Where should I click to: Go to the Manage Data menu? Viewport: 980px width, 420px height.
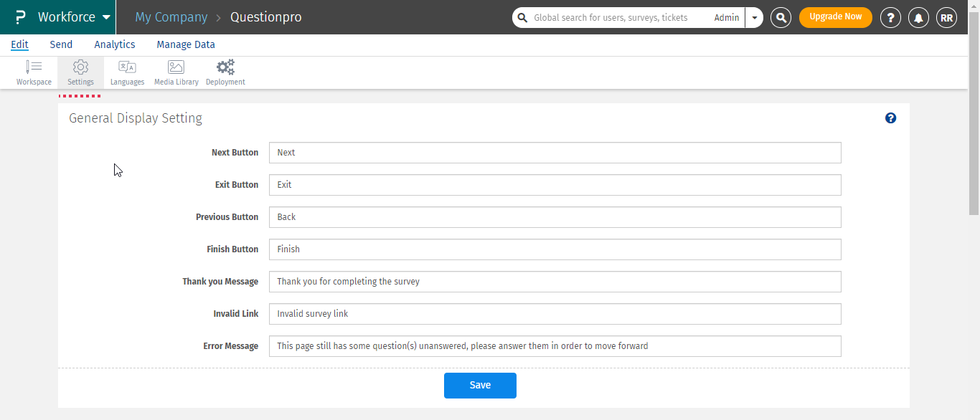click(x=186, y=44)
